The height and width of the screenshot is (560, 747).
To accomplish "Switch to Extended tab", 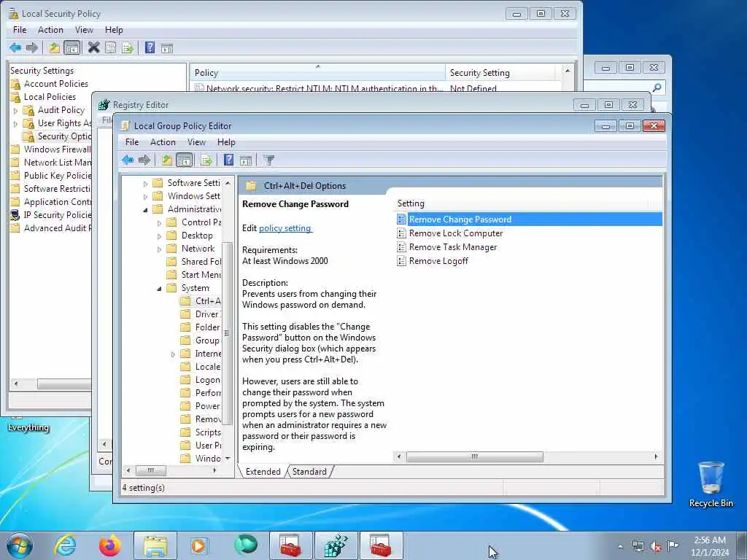I will [263, 472].
